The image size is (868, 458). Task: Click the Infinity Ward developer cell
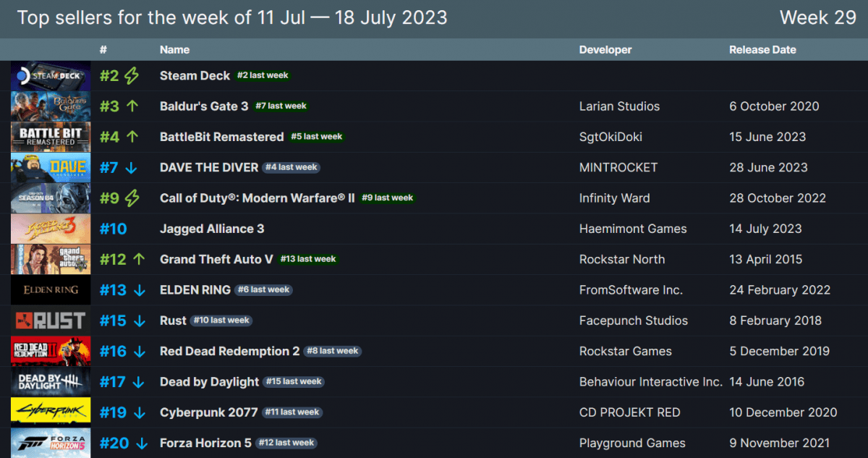(615, 198)
